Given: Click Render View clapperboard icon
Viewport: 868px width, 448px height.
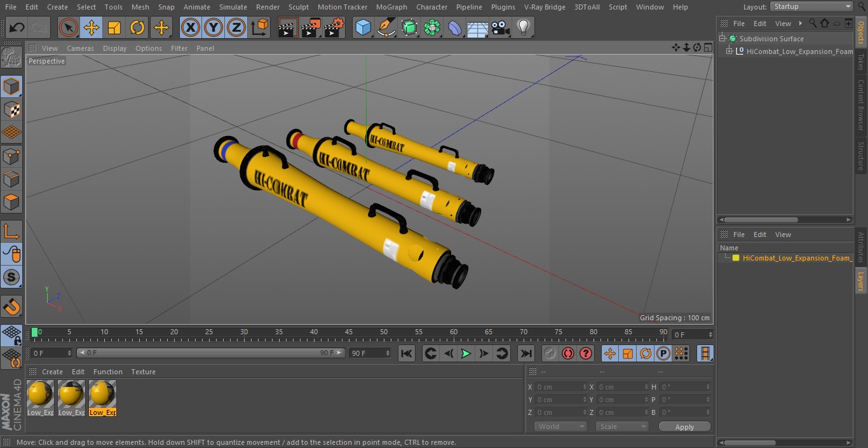Looking at the screenshot, I should (x=288, y=28).
